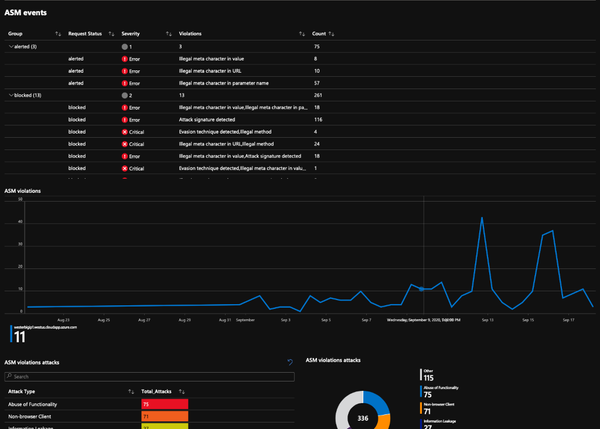Collapse the blocked (13) group

11,95
